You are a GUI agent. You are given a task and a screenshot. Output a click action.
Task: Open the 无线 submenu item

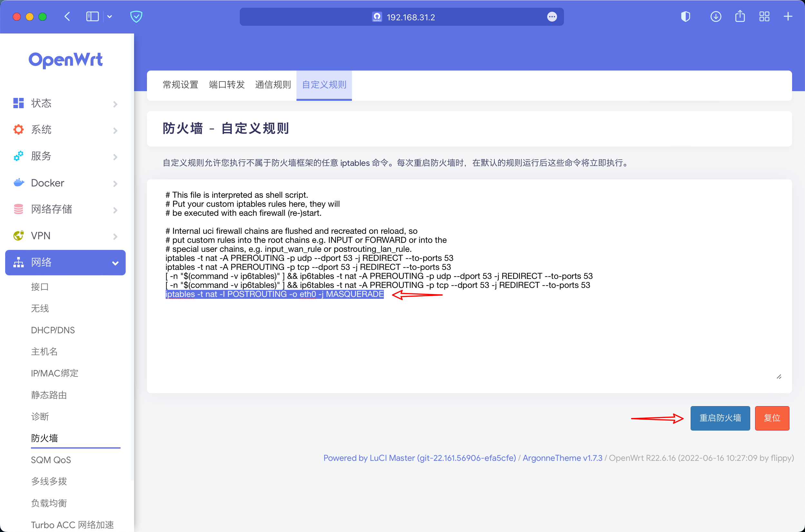tap(40, 309)
